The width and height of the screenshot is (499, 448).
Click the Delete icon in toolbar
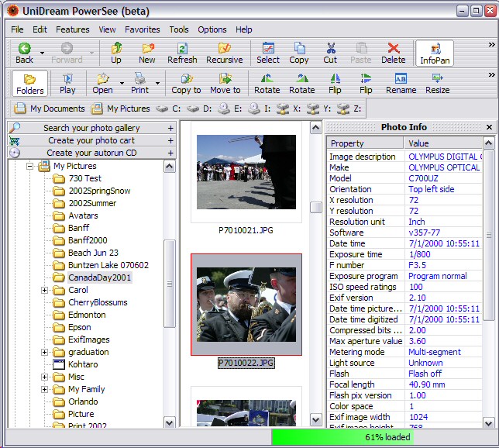coord(393,49)
